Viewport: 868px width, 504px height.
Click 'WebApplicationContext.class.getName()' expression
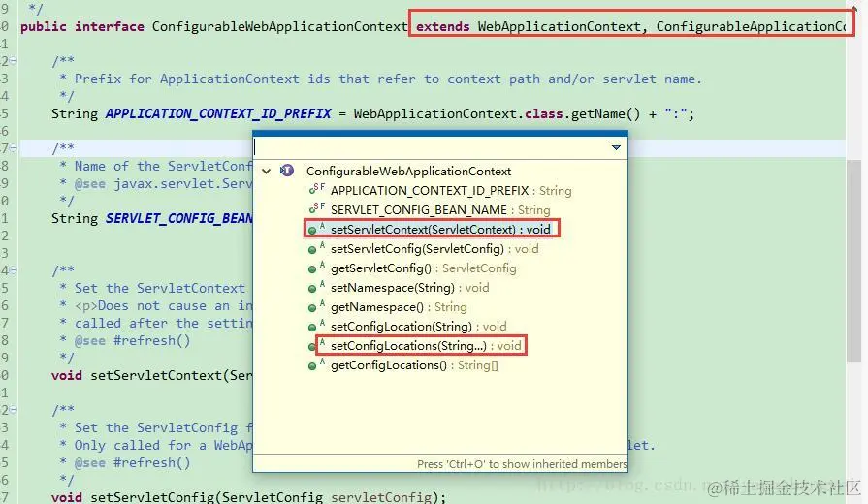point(497,114)
